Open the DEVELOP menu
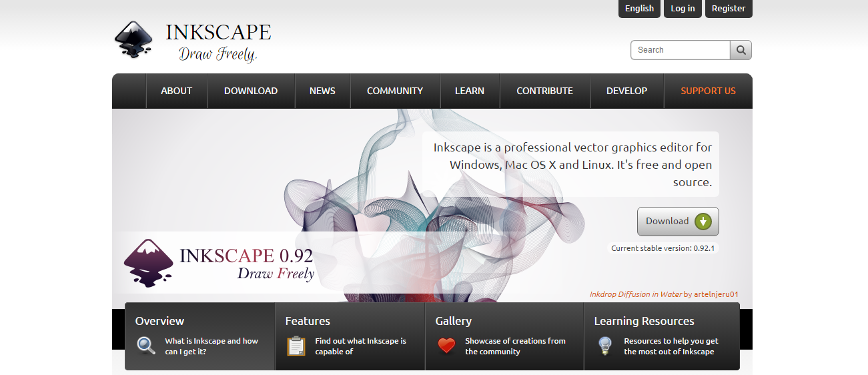 tap(626, 91)
